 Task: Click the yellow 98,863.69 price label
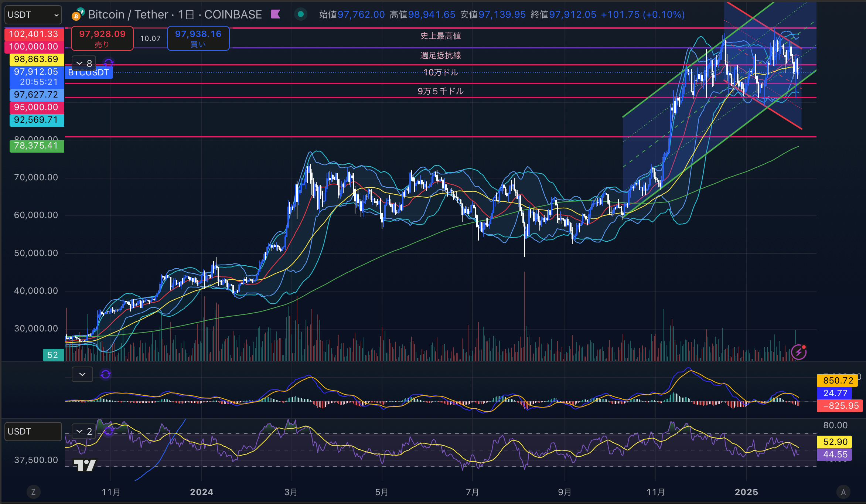(x=36, y=59)
